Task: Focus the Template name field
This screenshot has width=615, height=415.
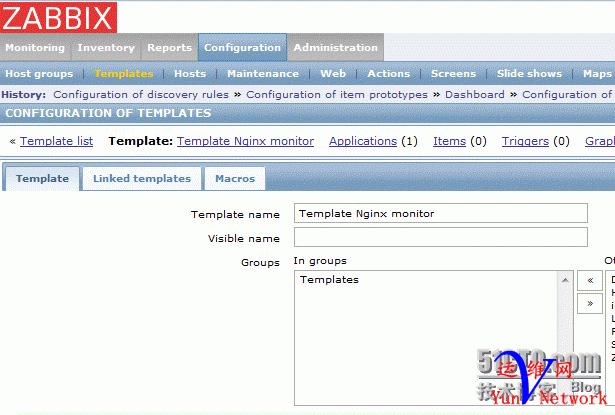Action: click(x=441, y=213)
